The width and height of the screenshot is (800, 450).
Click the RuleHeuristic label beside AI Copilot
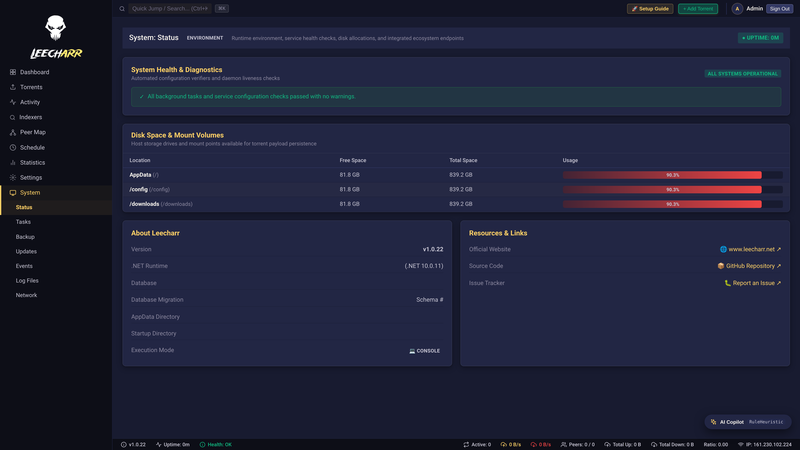(766, 422)
